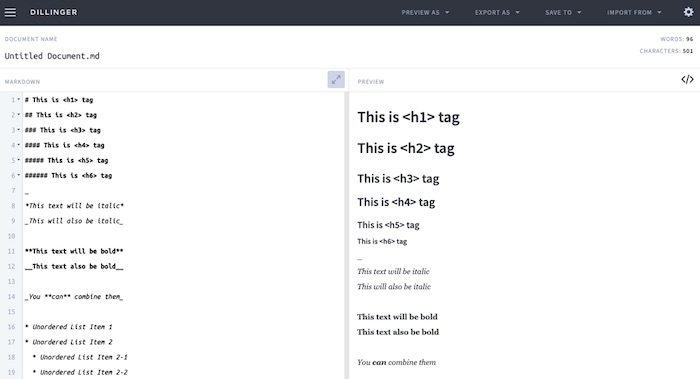The width and height of the screenshot is (700, 379).
Task: Click the Dillinger logo
Action: [54, 12]
